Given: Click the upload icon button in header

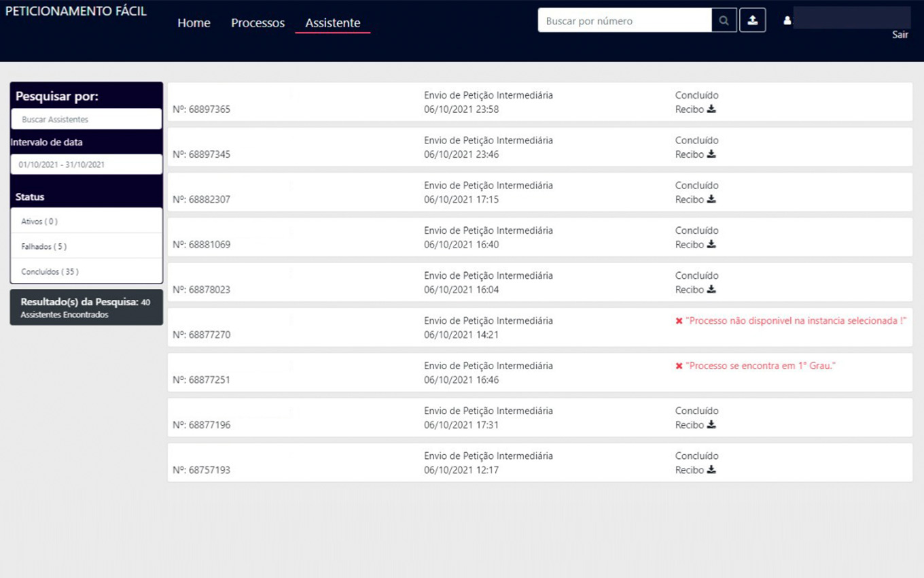Looking at the screenshot, I should 753,20.
